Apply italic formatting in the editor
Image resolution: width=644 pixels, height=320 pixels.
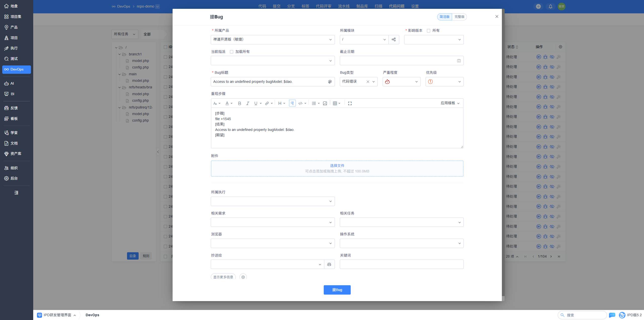pos(248,103)
